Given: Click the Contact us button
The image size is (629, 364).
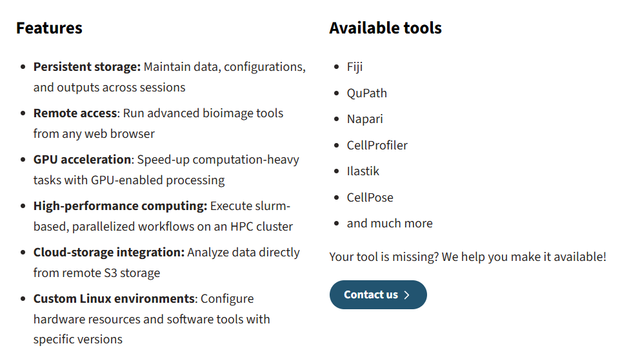Looking at the screenshot, I should coord(377,294).
